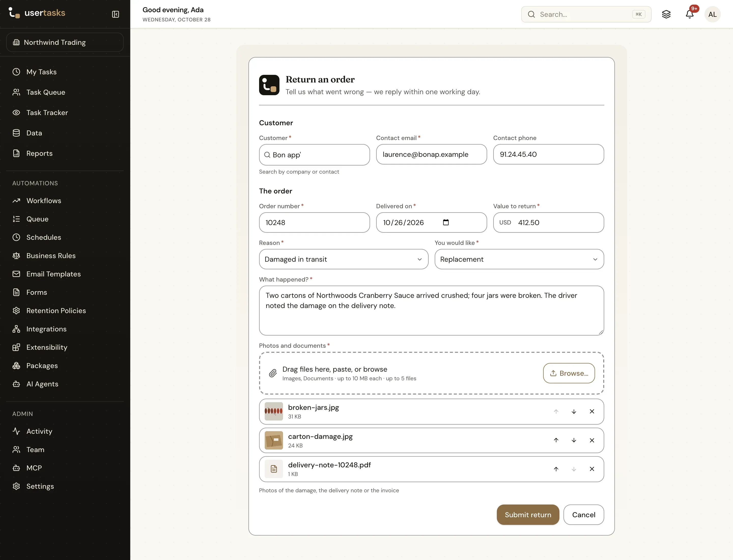
Task: Open the AL user avatar
Action: pyautogui.click(x=712, y=14)
